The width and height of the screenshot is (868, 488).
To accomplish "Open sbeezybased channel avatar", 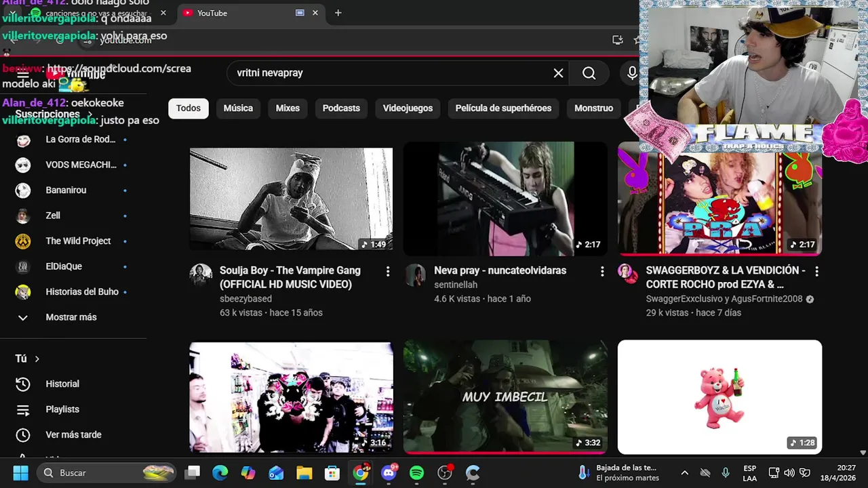I will (201, 274).
